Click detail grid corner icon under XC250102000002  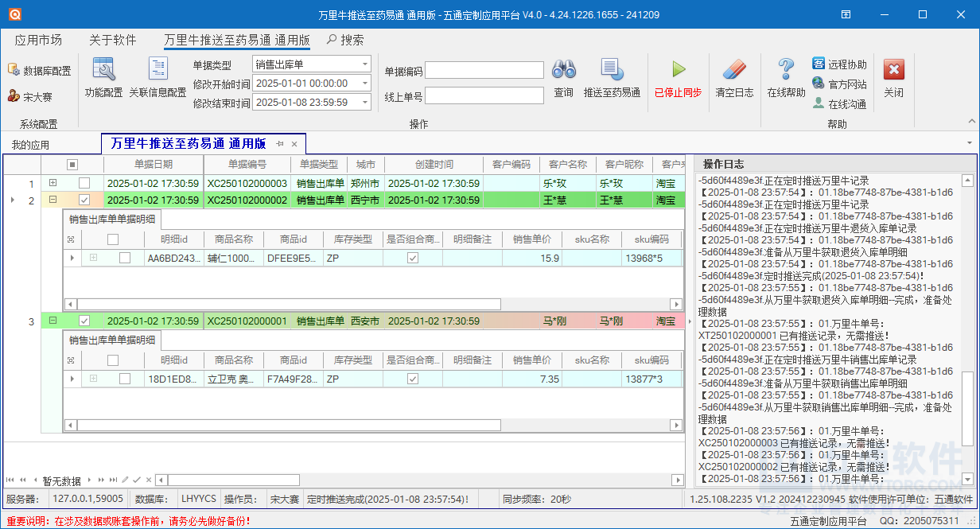tap(72, 239)
